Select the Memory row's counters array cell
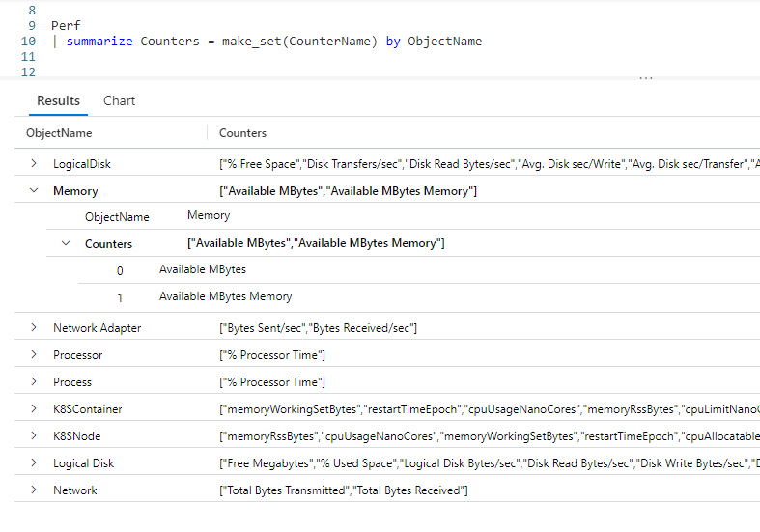This screenshot has height=532, width=760. (348, 191)
